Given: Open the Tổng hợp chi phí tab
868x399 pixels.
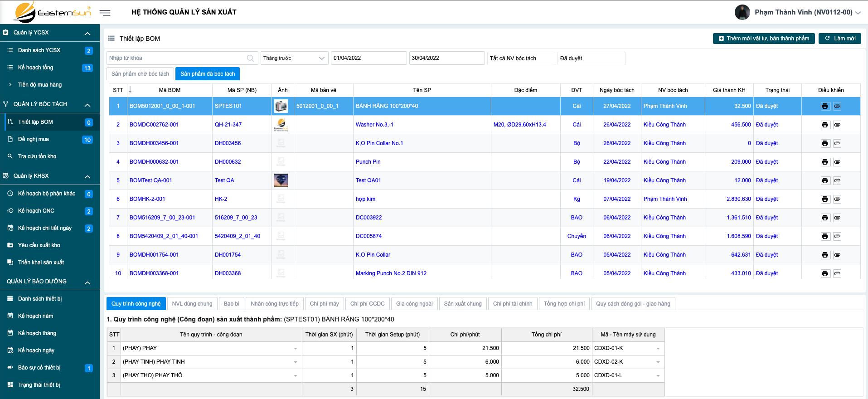Looking at the screenshot, I should [x=564, y=304].
